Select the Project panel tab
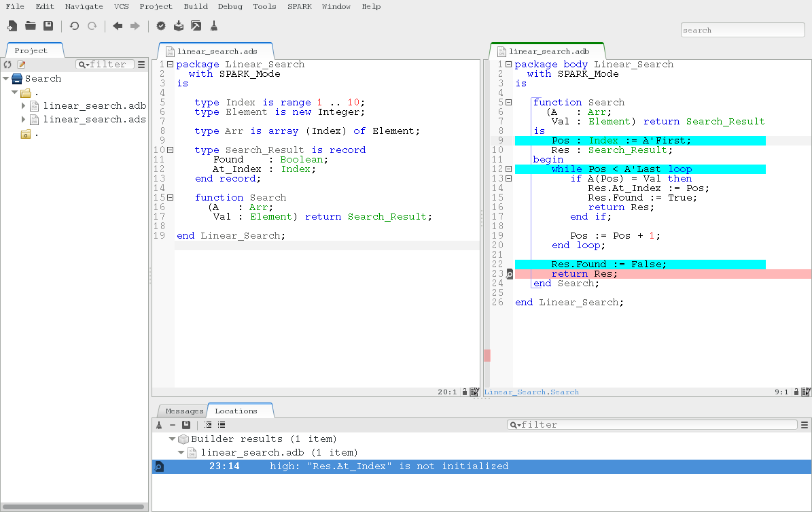812x512 pixels. point(31,50)
